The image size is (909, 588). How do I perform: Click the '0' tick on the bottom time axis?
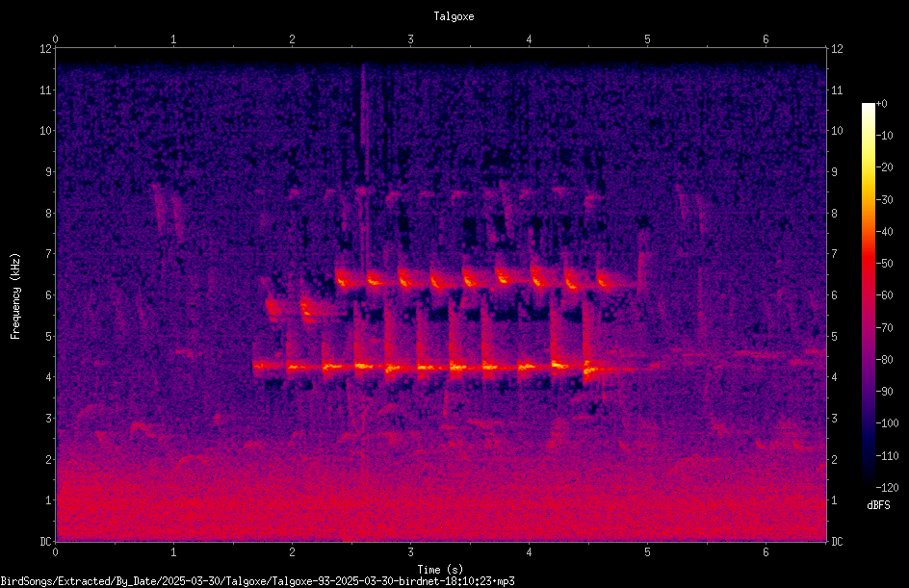pyautogui.click(x=55, y=552)
